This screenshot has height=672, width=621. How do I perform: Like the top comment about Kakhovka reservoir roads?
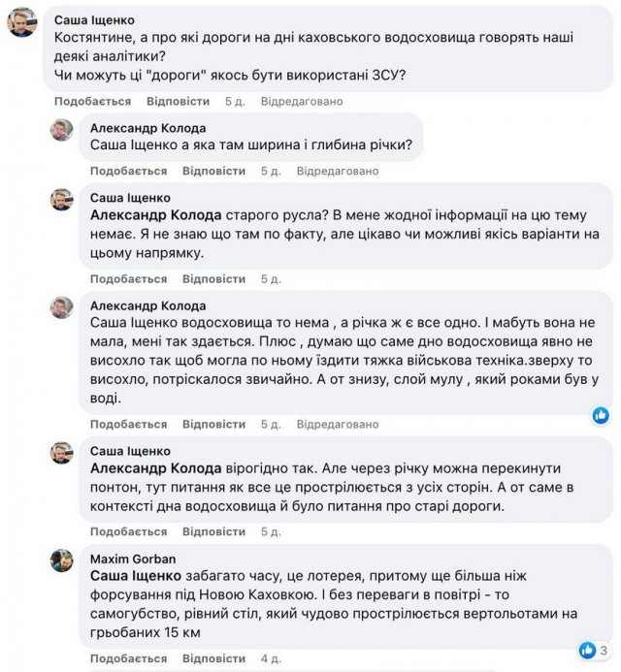click(92, 101)
